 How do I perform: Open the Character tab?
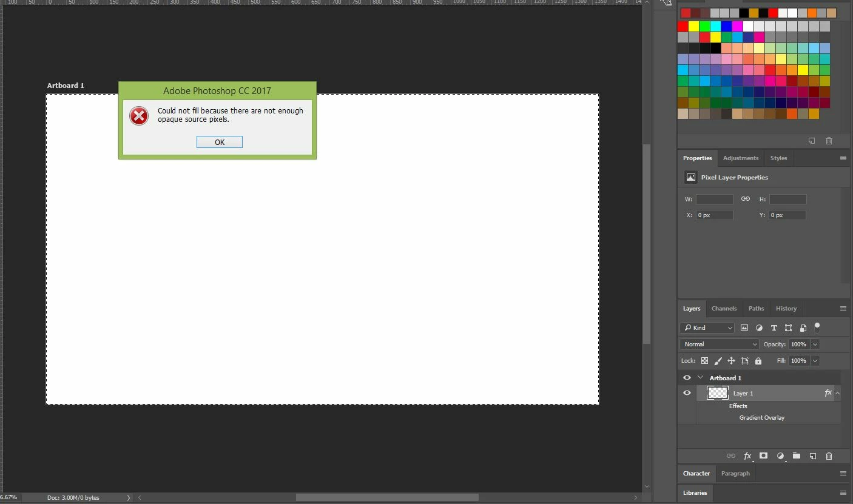[x=696, y=474]
